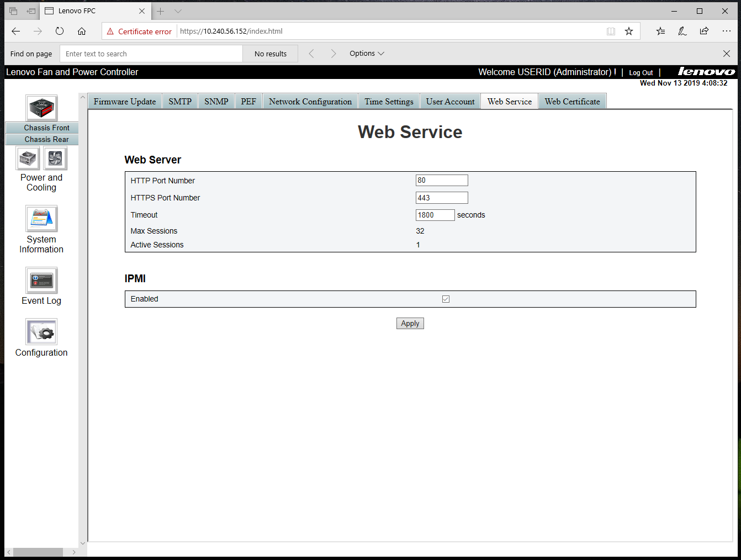The width and height of the screenshot is (741, 560).
Task: Switch to the Network Configuration tab
Action: [x=310, y=102]
